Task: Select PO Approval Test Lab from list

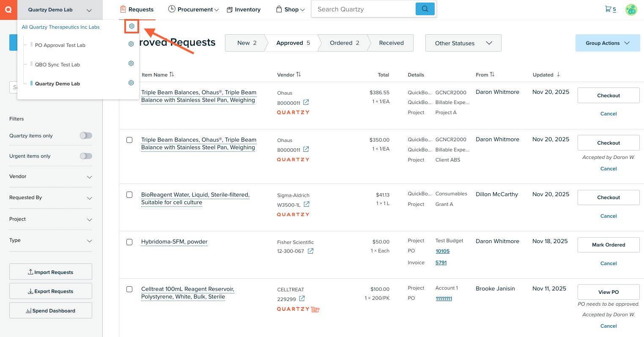Action: [60, 45]
